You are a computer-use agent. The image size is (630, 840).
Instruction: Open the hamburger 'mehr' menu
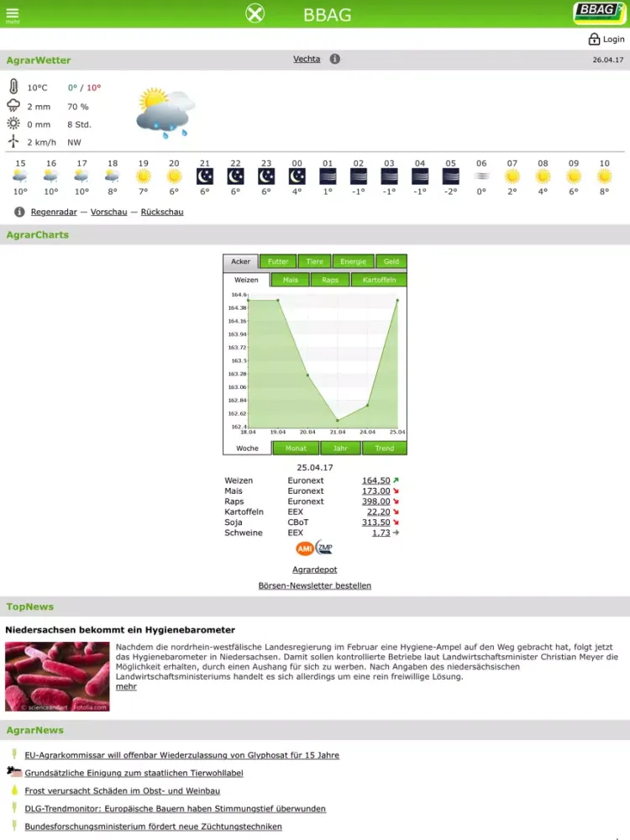pyautogui.click(x=13, y=14)
